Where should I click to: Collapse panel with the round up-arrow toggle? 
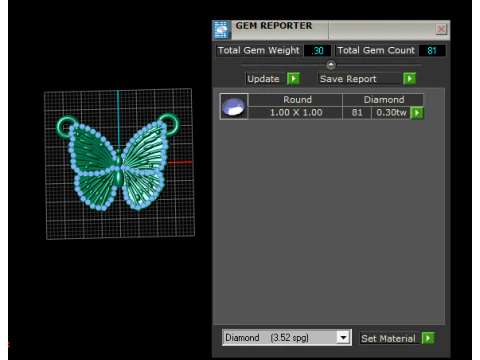coord(331,65)
